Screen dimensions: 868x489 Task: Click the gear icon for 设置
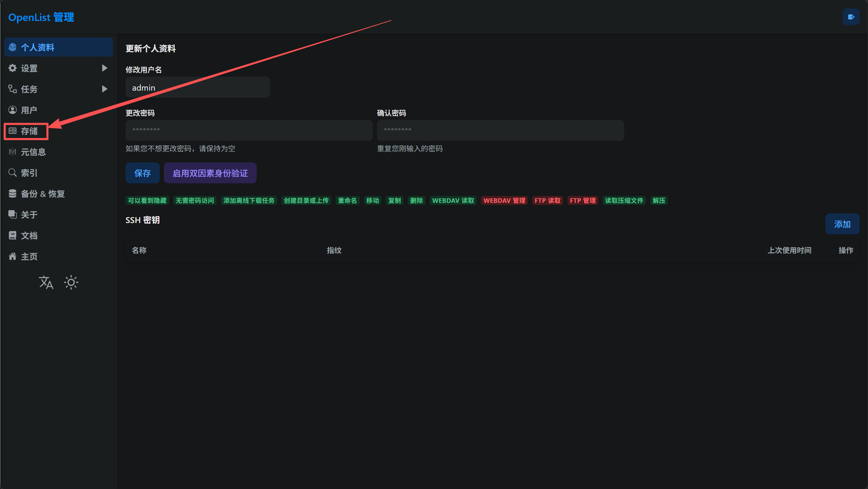[13, 68]
